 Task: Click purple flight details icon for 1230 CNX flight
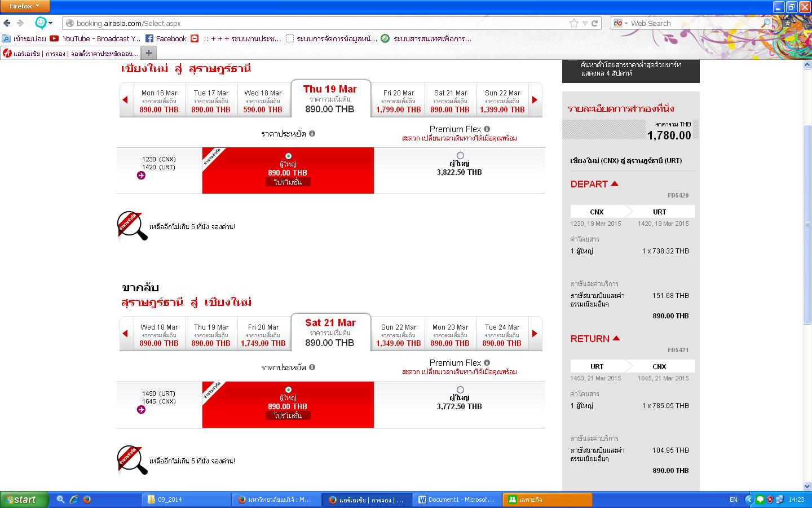point(141,176)
